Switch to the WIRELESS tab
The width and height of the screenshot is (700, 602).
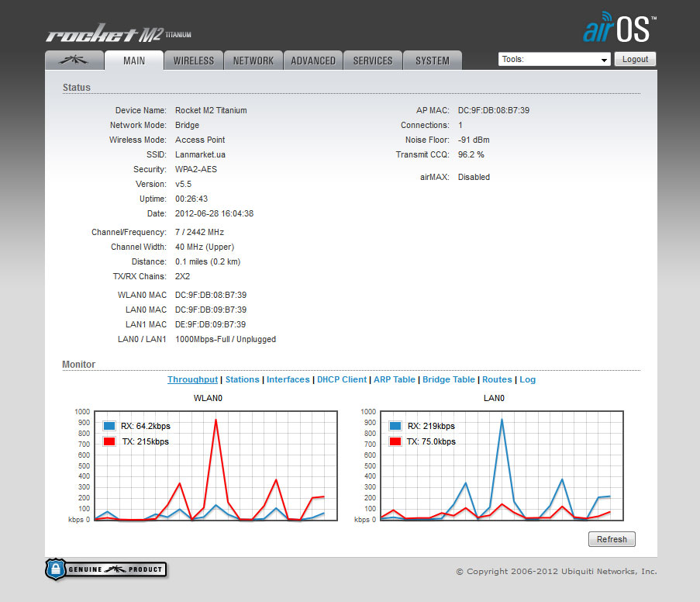tap(193, 60)
